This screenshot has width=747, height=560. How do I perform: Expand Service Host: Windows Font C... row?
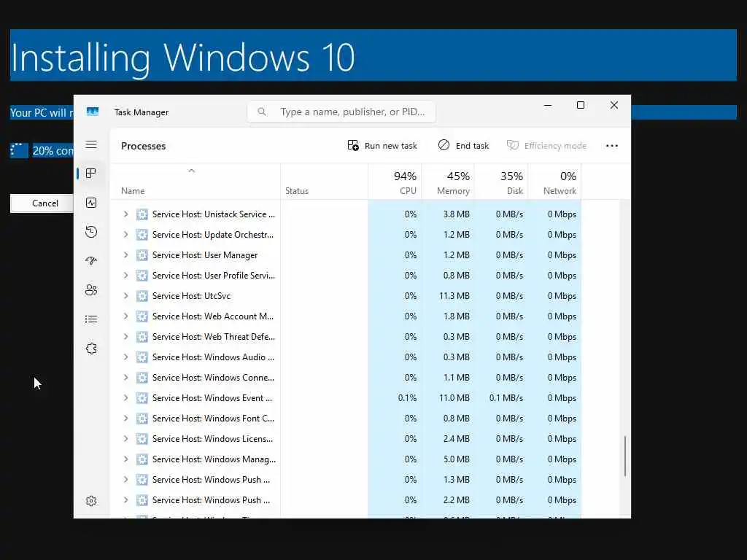125,419
